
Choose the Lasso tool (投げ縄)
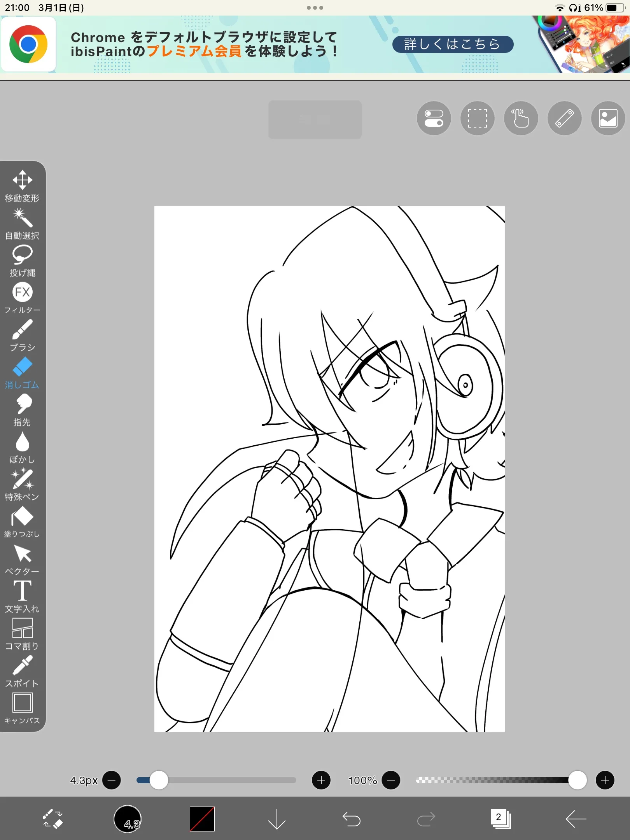pyautogui.click(x=22, y=261)
